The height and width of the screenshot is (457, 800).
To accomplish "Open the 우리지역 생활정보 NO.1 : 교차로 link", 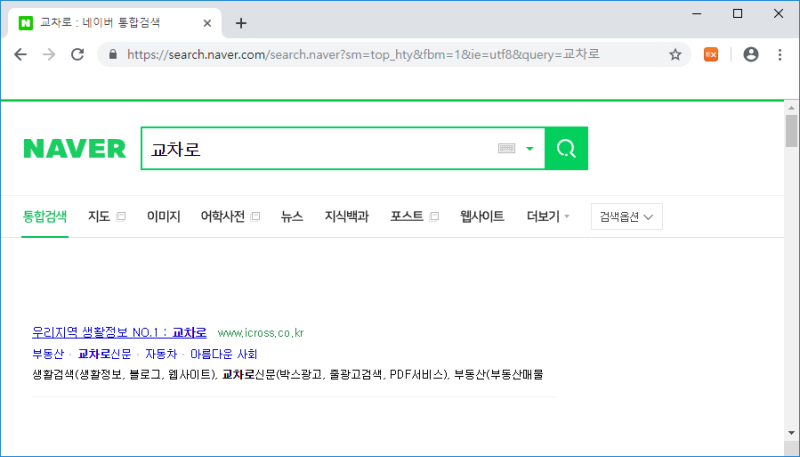I will click(119, 333).
